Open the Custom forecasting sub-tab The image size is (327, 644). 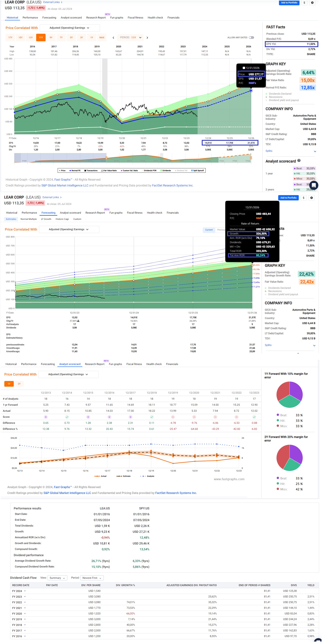tap(77, 219)
